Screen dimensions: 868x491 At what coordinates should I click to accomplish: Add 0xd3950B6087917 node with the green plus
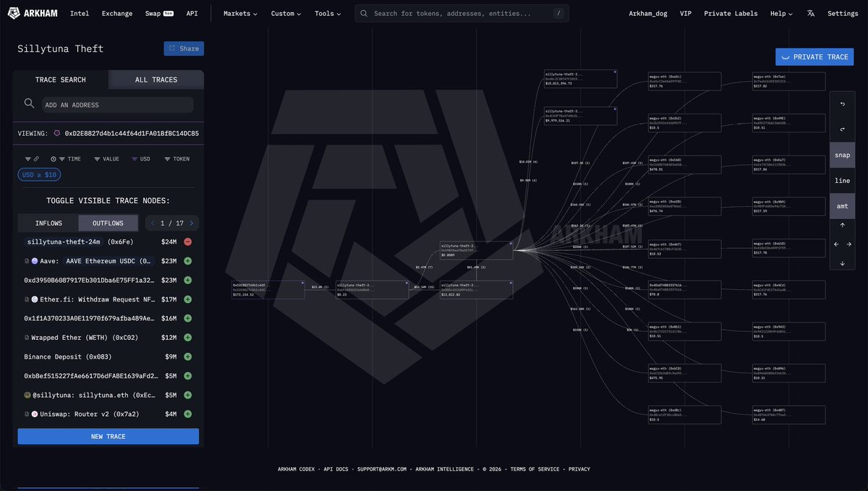pyautogui.click(x=187, y=280)
